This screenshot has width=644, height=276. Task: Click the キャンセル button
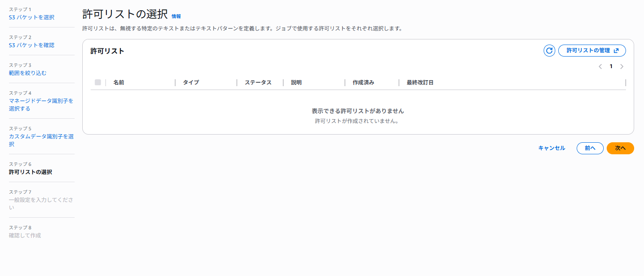tap(551, 148)
